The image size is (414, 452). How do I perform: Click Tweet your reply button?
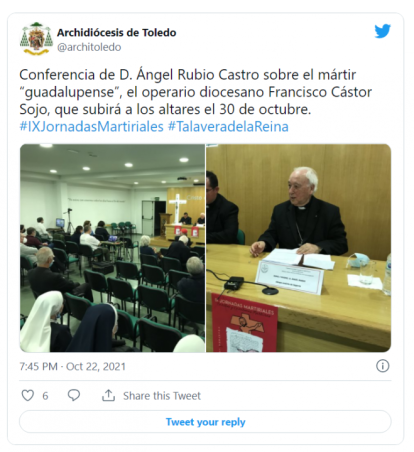click(x=205, y=422)
